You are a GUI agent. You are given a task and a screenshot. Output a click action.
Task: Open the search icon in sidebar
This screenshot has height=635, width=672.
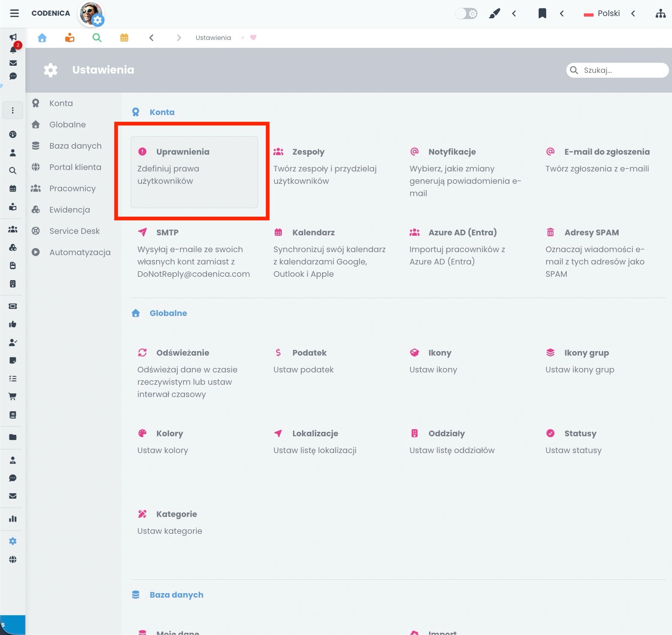click(x=13, y=171)
